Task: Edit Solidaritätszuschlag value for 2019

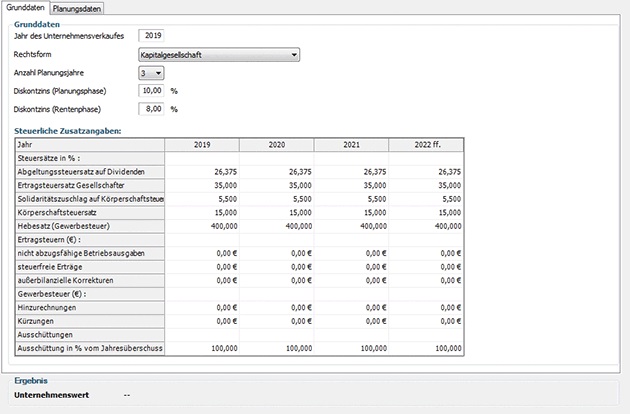Action: 201,199
